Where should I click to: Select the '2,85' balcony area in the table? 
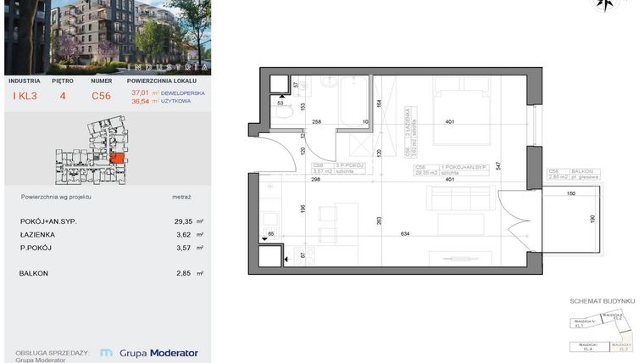click(184, 273)
